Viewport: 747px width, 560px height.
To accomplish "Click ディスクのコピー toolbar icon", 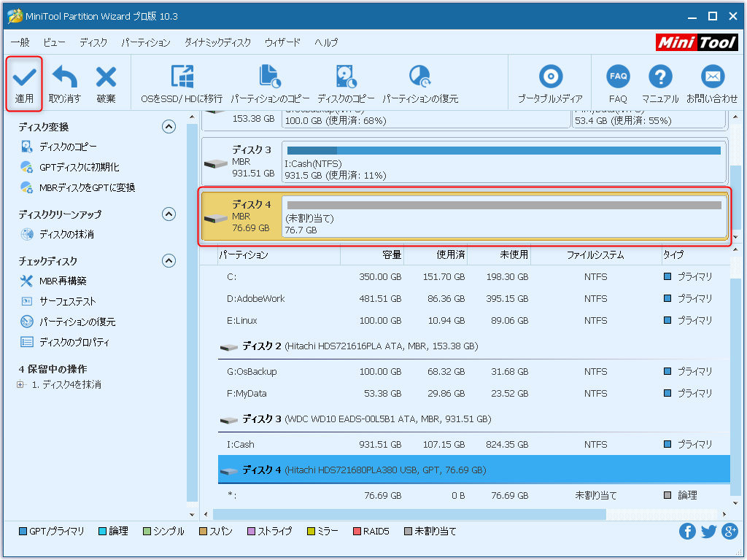I will click(x=346, y=77).
